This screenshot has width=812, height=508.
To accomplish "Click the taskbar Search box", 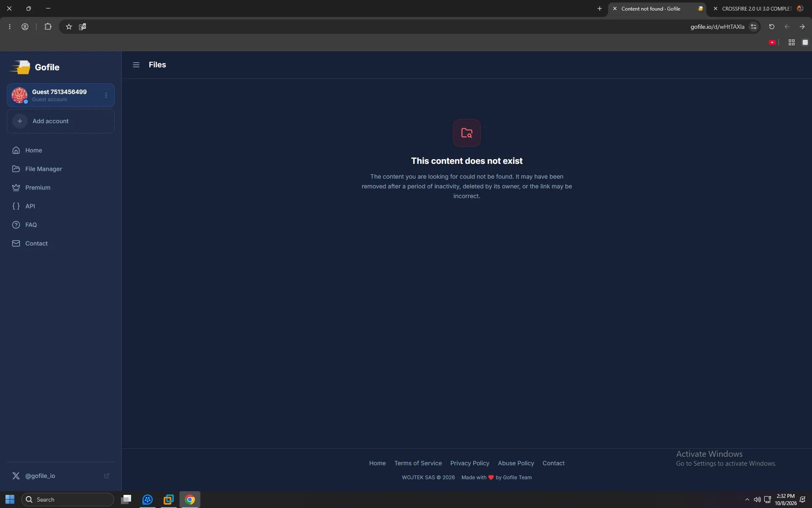I will pyautogui.click(x=68, y=500).
